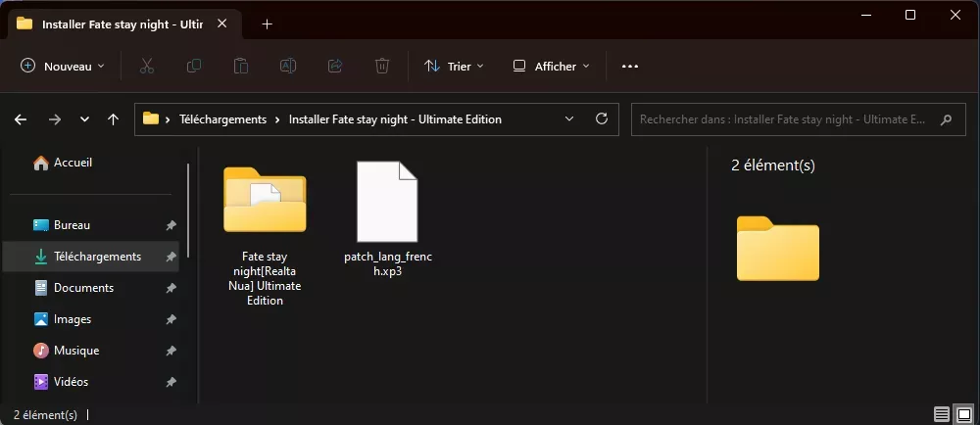This screenshot has height=425, width=980.
Task: Click the "2 élément(s)" preview pane heading
Action: [x=773, y=165]
